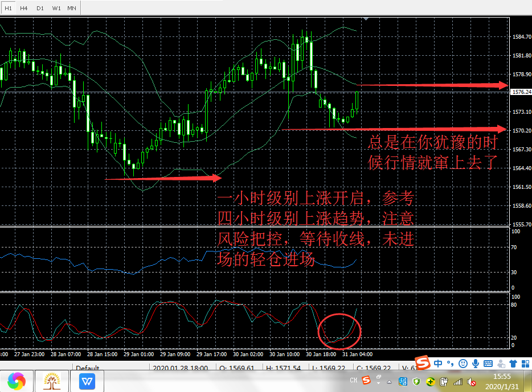
Task: Click the muted volume speaker icon
Action: coord(471,382)
